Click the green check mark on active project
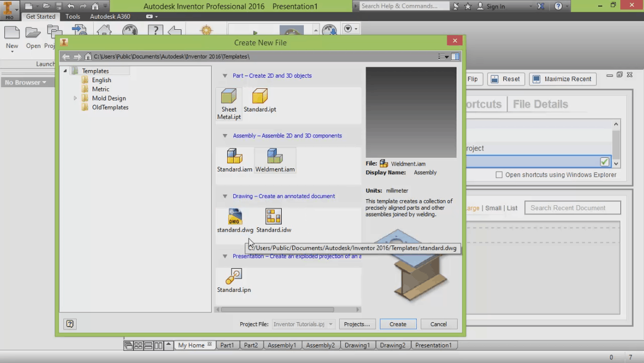The image size is (644, 363). [x=604, y=162]
